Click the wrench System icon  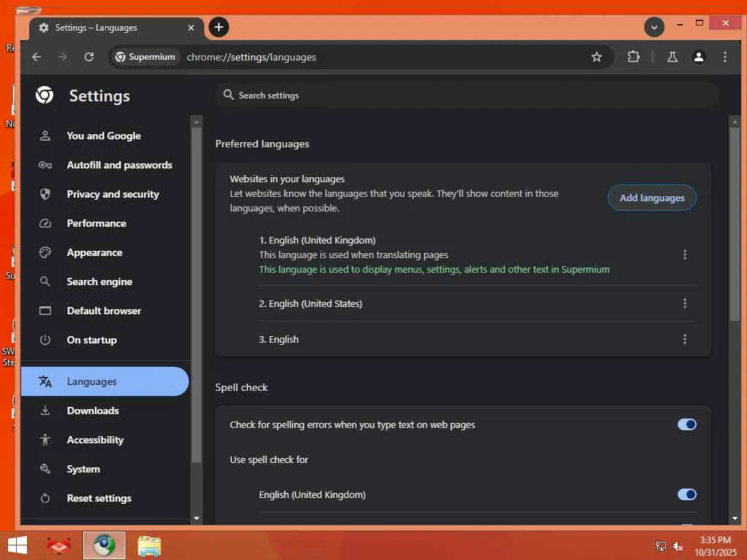(x=45, y=469)
